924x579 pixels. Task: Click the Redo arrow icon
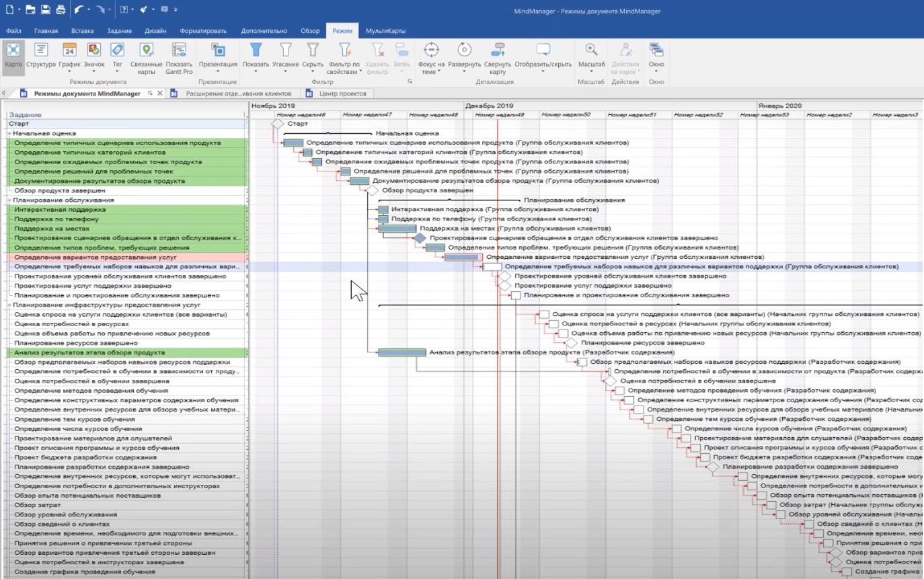(x=100, y=10)
